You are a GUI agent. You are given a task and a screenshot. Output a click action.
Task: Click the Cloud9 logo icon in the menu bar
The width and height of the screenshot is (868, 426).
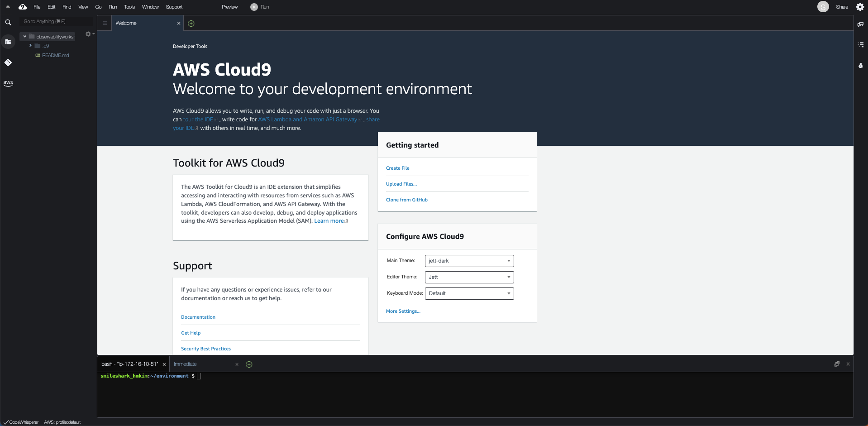(23, 7)
